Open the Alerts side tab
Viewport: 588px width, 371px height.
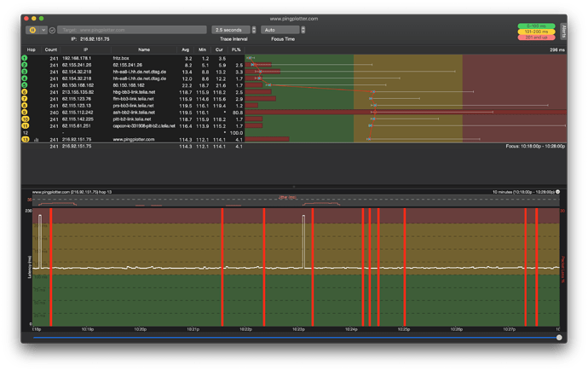pos(563,32)
